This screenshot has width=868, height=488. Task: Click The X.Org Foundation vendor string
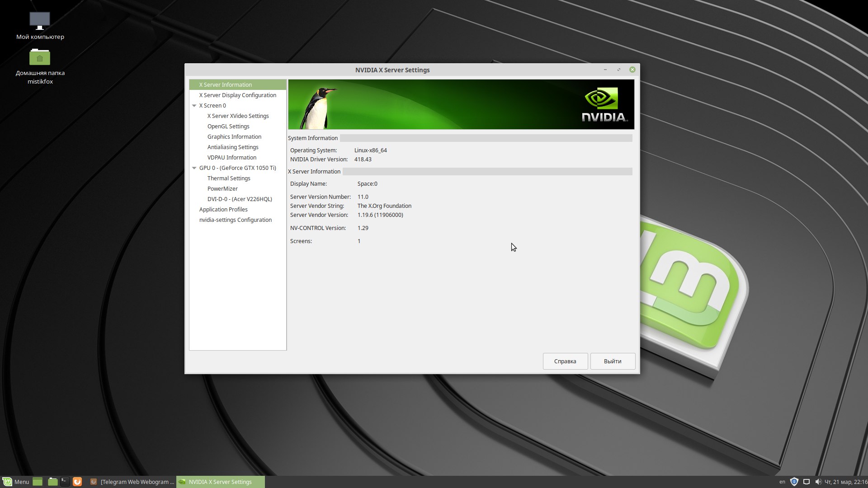pyautogui.click(x=384, y=206)
